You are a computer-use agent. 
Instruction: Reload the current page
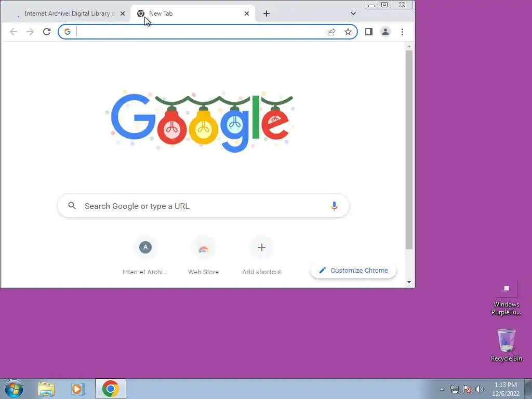tap(47, 32)
